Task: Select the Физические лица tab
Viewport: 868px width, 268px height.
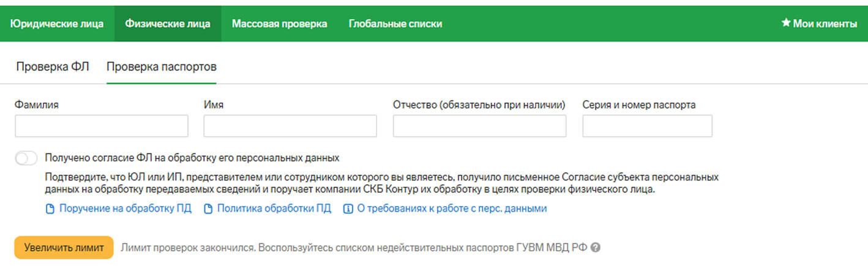Action: 168,24
